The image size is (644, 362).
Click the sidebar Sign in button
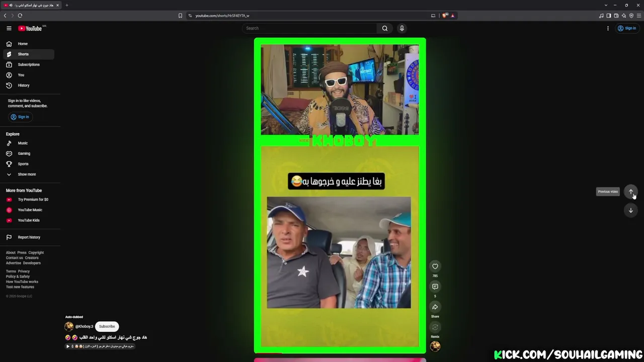click(20, 117)
